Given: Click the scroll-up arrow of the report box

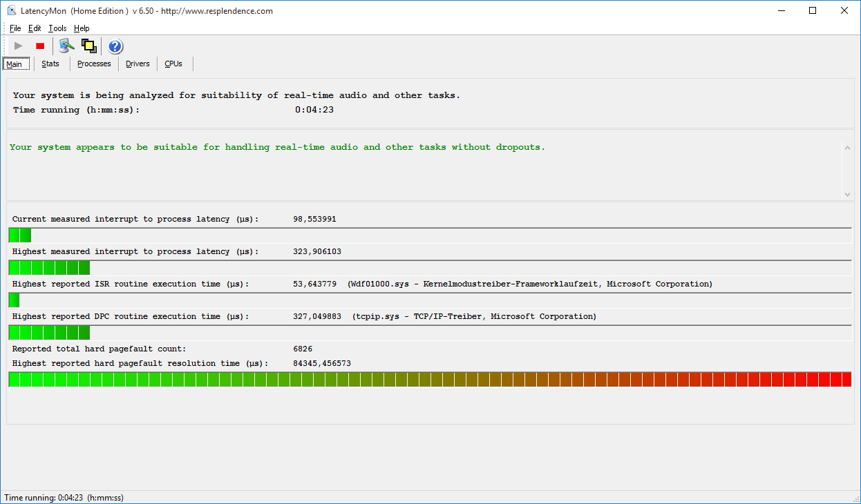Looking at the screenshot, I should pos(848,148).
